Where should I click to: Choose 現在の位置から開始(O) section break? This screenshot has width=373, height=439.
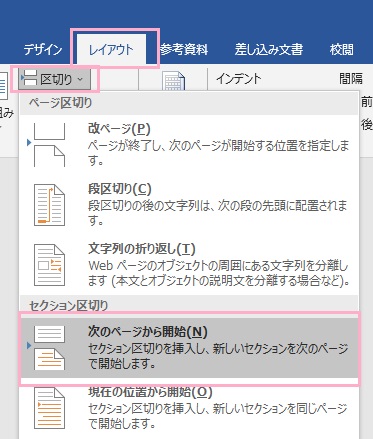click(189, 408)
